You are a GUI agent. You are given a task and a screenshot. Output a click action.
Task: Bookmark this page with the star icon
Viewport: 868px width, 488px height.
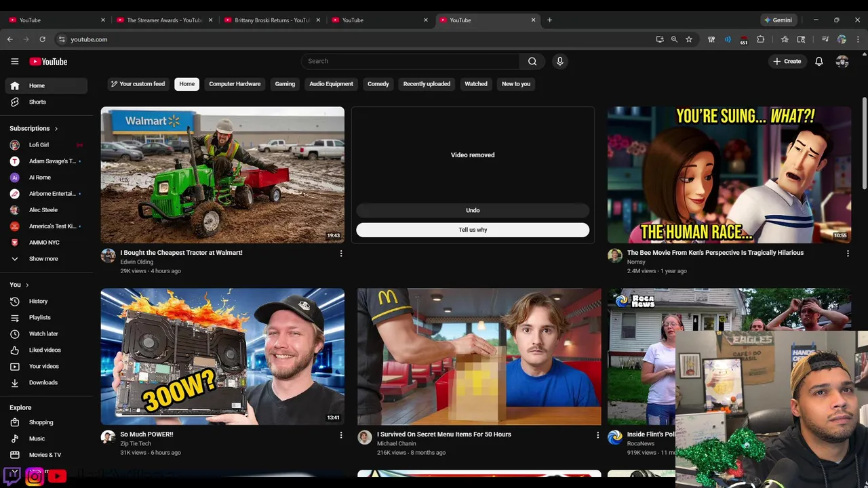(x=689, y=39)
